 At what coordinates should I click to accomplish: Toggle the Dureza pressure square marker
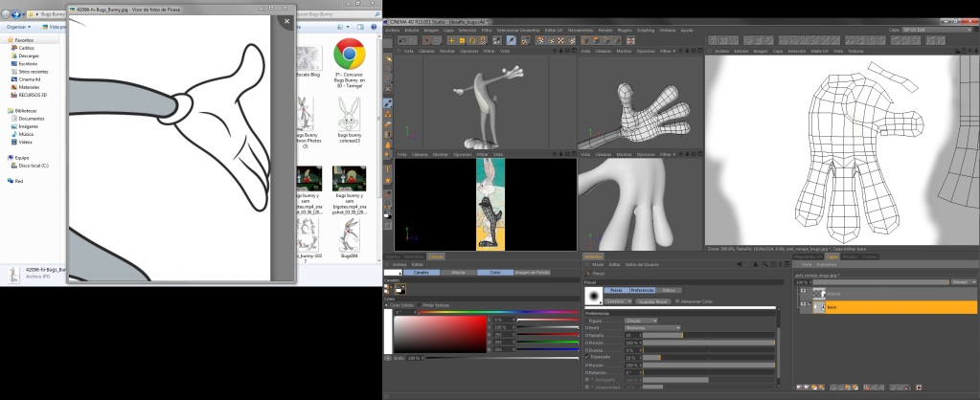click(x=587, y=350)
